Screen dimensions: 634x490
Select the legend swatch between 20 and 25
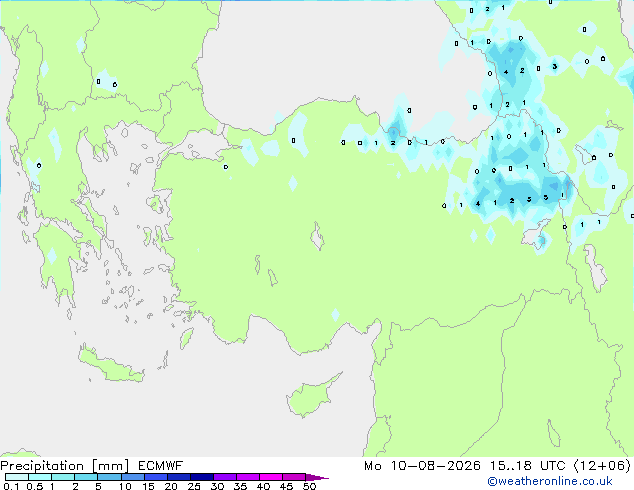coord(178,477)
